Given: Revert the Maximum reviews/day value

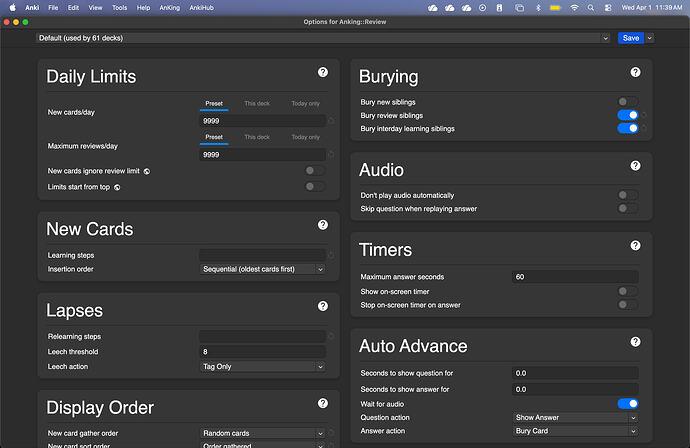Looking at the screenshot, I should [x=331, y=154].
